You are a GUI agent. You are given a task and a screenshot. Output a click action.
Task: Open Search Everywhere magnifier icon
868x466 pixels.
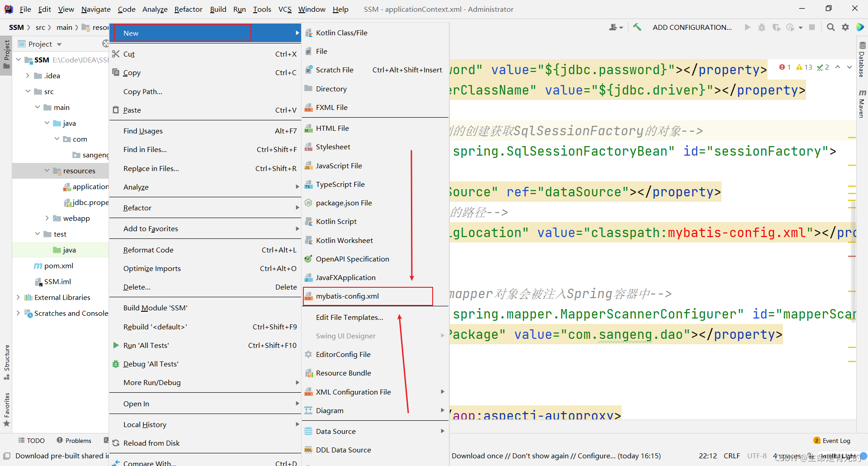[x=830, y=27]
